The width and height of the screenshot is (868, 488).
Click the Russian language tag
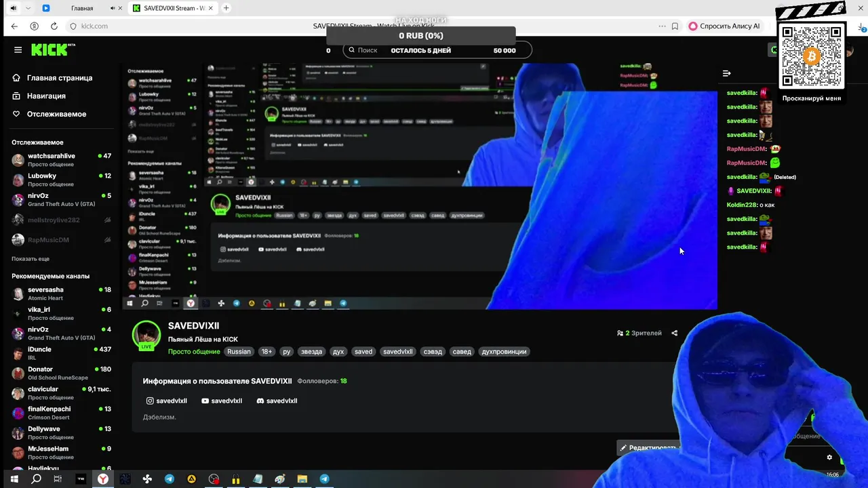click(x=239, y=352)
